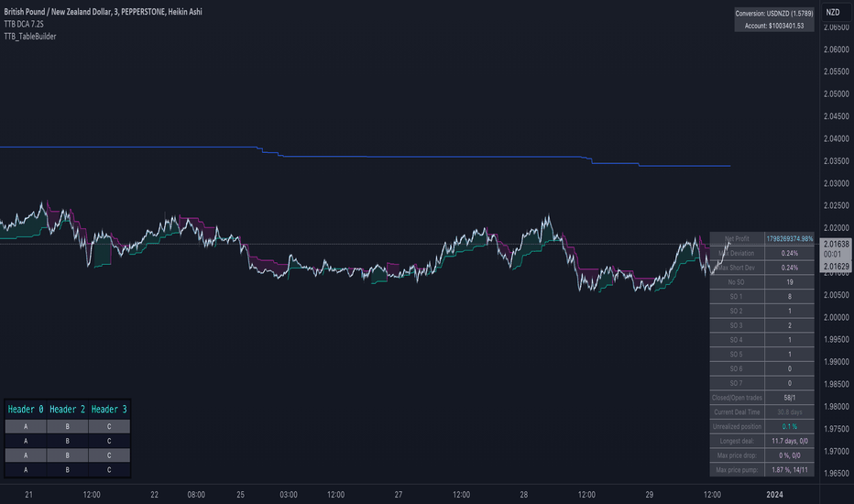Click the 2.06000 price scale label
The image size is (854, 504).
tap(836, 49)
